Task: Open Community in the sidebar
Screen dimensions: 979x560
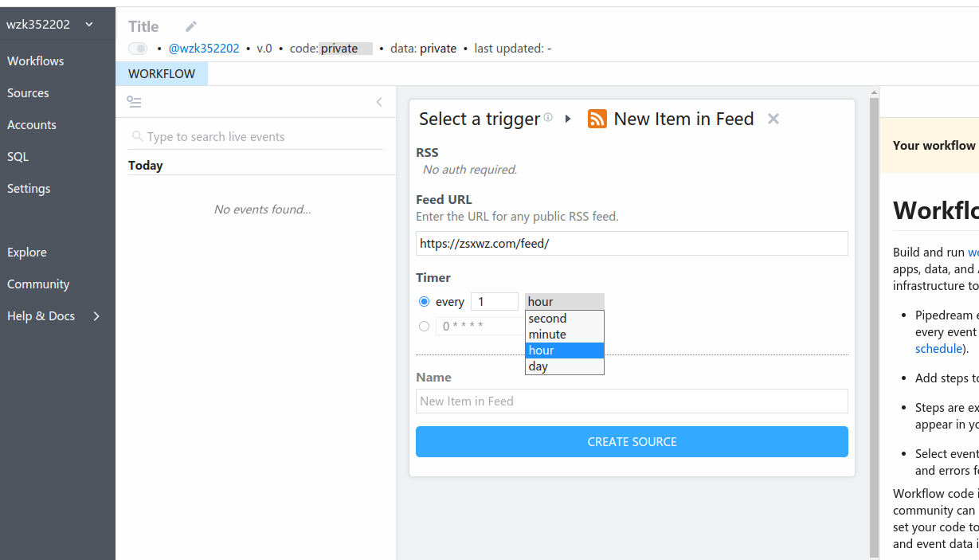Action: coord(38,284)
